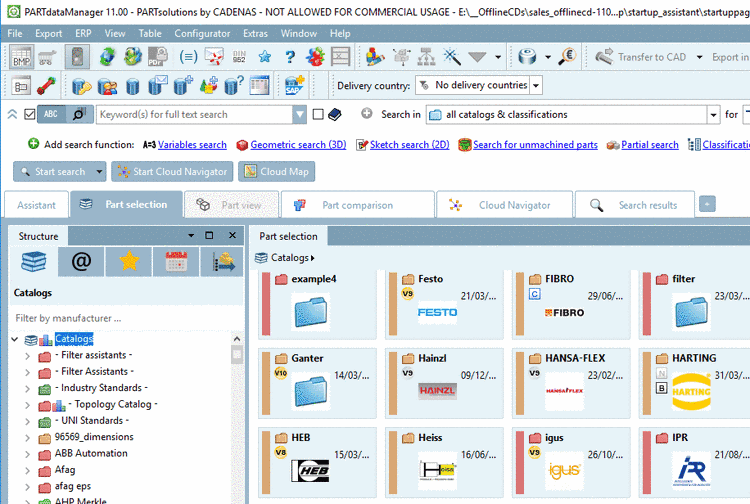750x504 pixels.
Task: Click the Search for unmachined parts link
Action: [x=535, y=144]
